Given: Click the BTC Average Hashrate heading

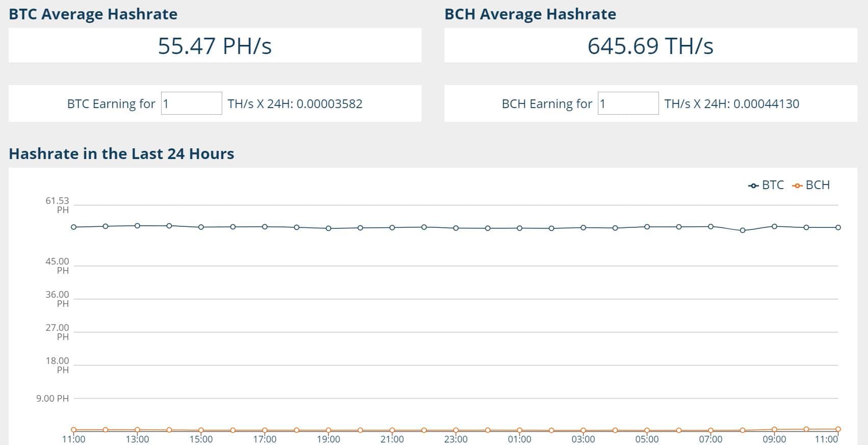Looking at the screenshot, I should 93,14.
